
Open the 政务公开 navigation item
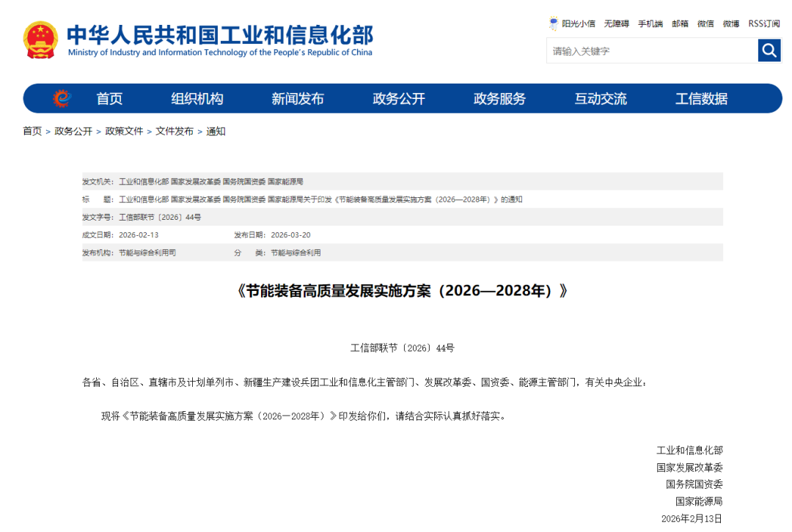tap(398, 99)
